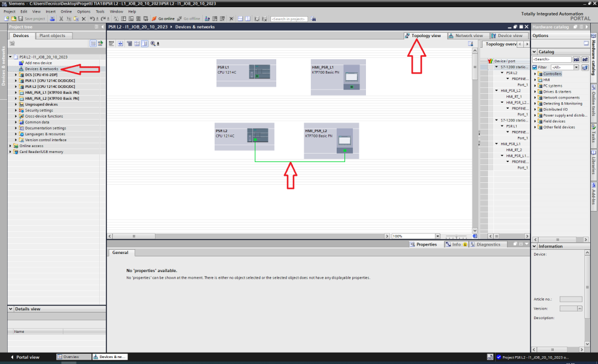Click the Open project toolbar icon
The image size is (598, 364).
(x=14, y=19)
